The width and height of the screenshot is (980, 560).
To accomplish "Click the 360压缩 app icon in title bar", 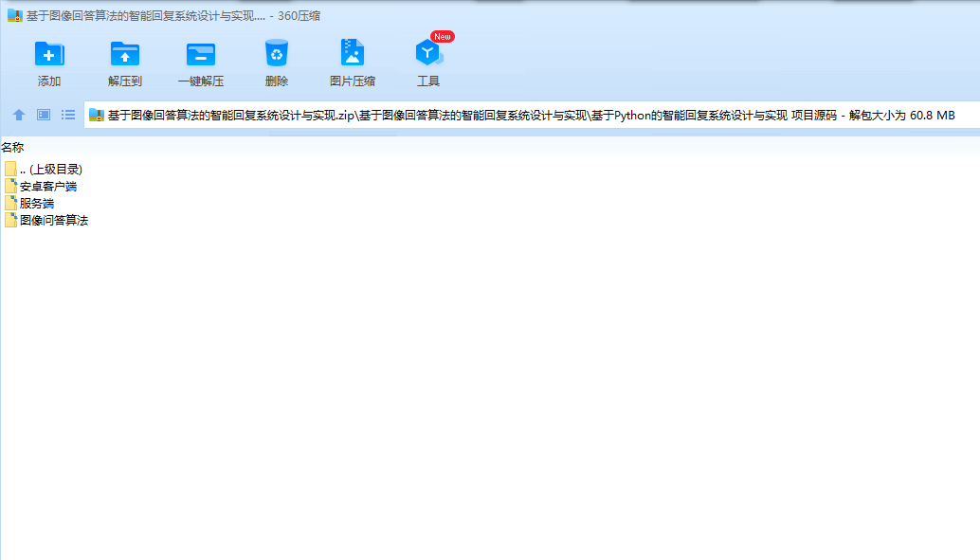I will click(x=15, y=15).
